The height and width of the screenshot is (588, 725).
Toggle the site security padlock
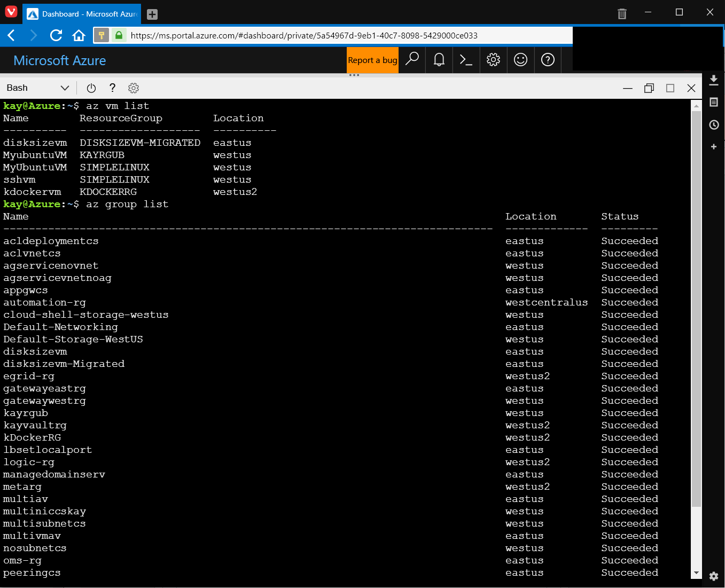pos(119,35)
